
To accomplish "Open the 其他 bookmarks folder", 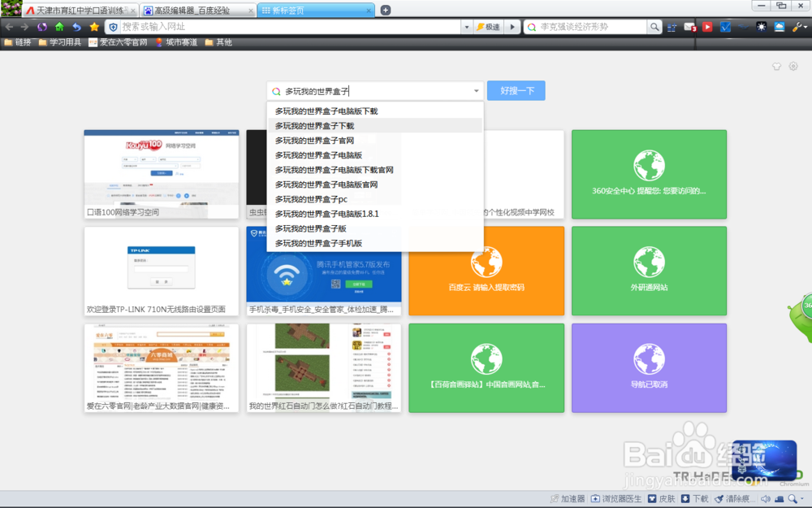I will (218, 42).
